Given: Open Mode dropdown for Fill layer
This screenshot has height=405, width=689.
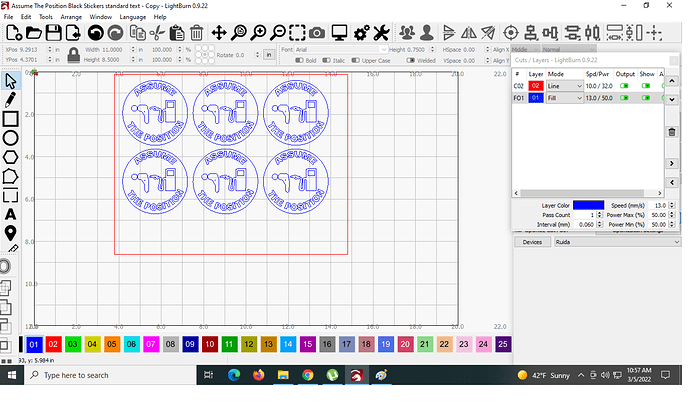Looking at the screenshot, I should [561, 99].
